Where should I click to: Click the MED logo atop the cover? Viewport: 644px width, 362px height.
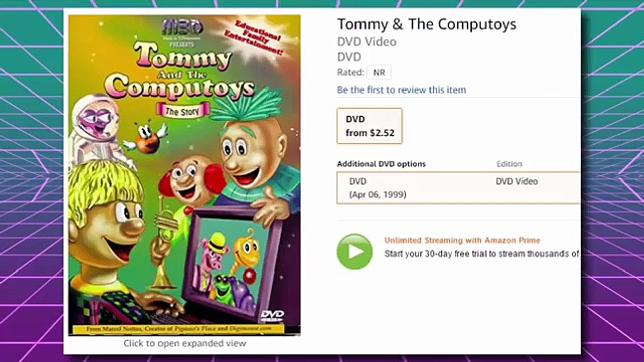click(x=182, y=26)
